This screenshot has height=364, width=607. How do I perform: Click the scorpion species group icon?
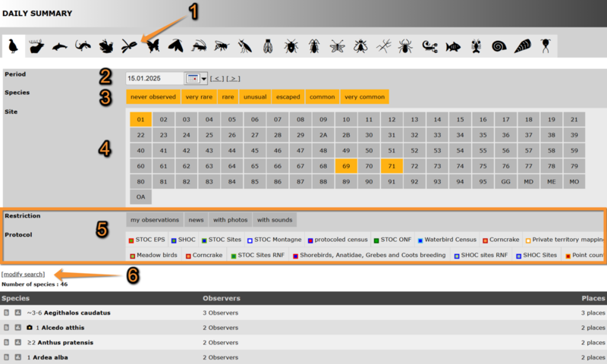429,46
